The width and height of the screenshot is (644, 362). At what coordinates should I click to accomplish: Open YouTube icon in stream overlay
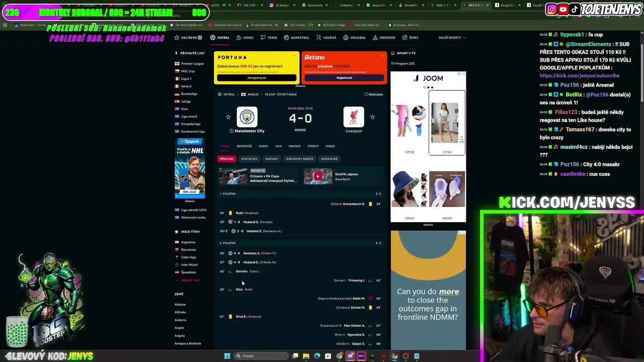[563, 10]
